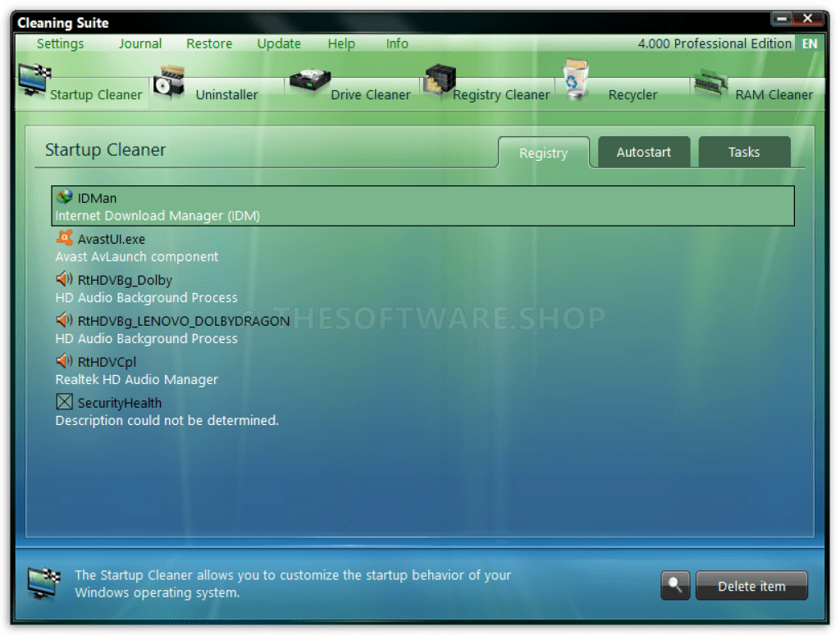Open the Registry Cleaner cubes icon
The image size is (840, 635).
(439, 80)
